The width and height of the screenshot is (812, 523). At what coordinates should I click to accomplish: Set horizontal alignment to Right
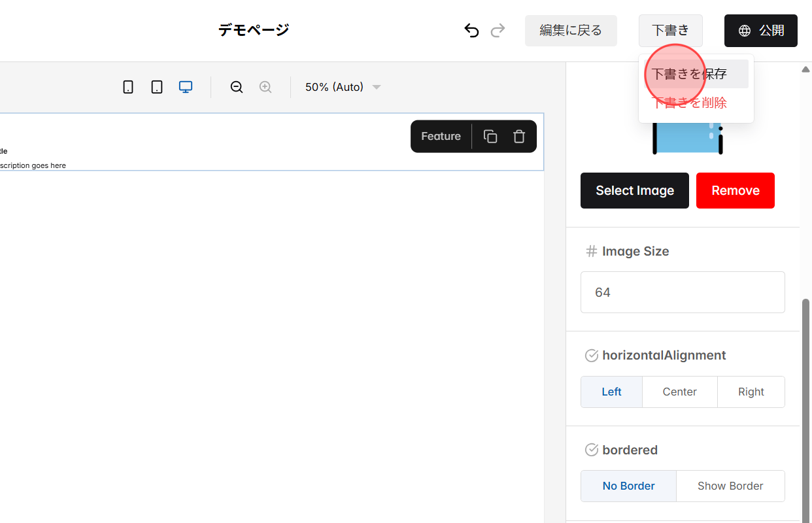click(x=751, y=392)
